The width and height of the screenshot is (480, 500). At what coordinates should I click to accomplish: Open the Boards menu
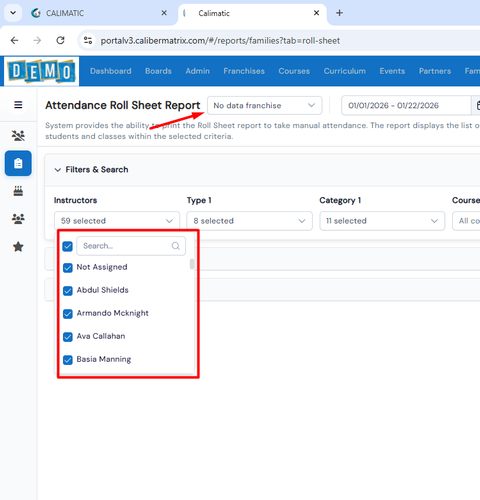click(158, 71)
